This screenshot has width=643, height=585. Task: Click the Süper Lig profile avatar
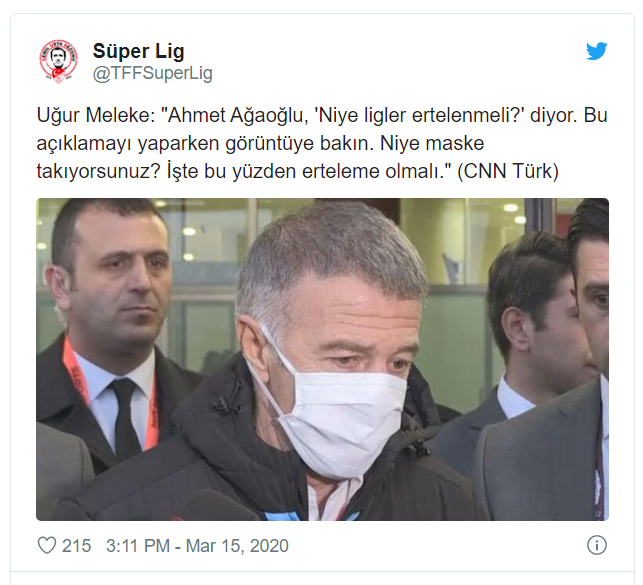pyautogui.click(x=58, y=61)
